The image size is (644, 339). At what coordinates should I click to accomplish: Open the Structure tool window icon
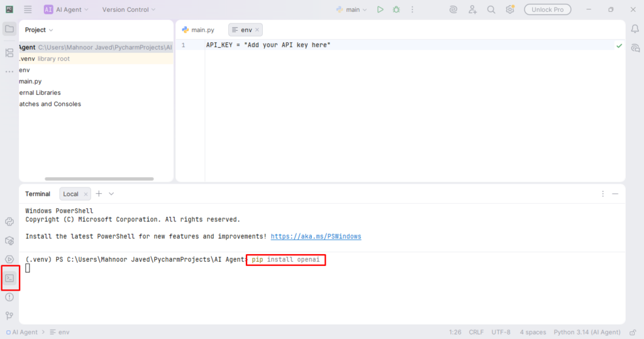[x=9, y=53]
